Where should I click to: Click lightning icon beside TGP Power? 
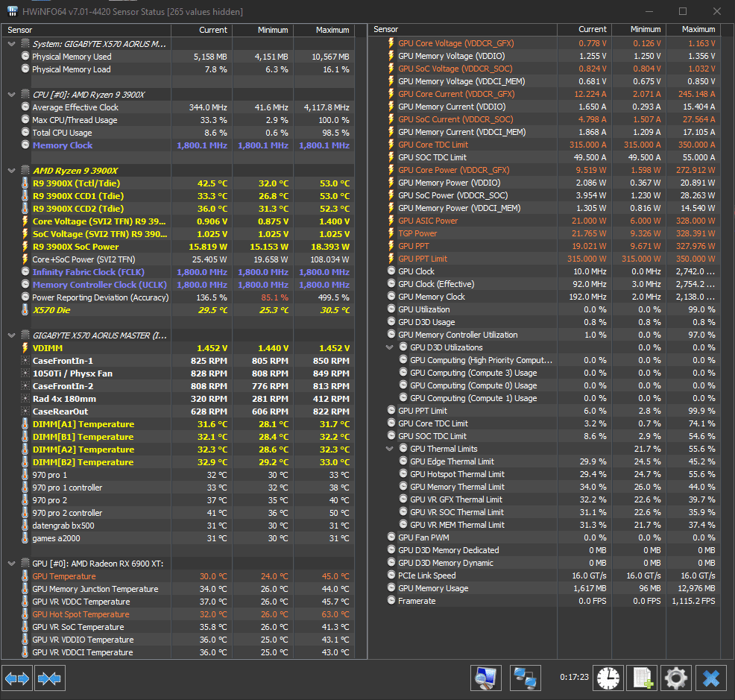pos(391,233)
